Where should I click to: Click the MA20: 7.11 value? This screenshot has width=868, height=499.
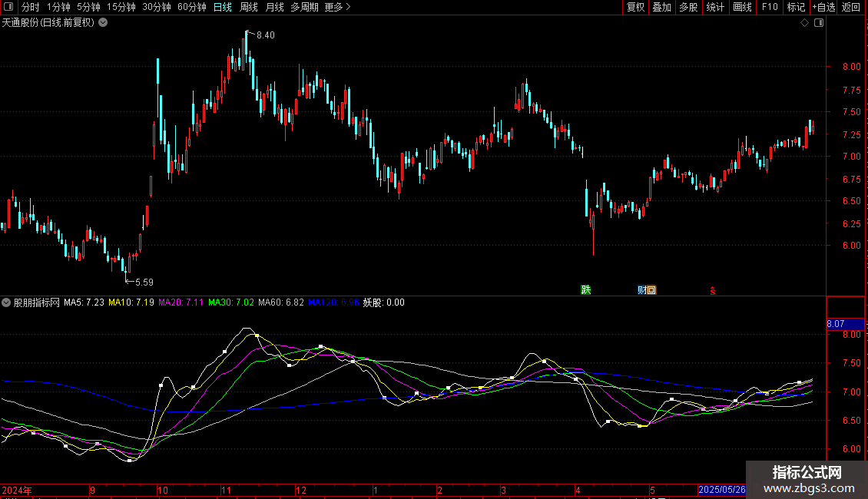point(181,302)
